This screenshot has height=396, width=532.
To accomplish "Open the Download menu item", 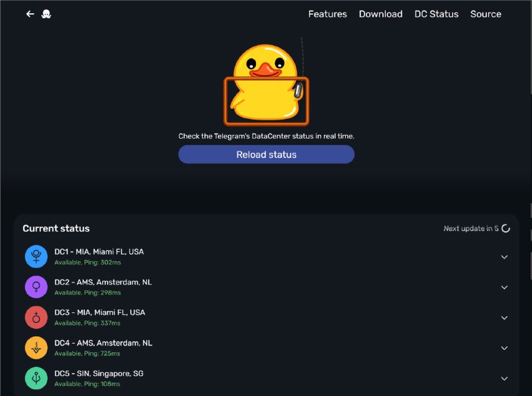I will click(x=380, y=14).
